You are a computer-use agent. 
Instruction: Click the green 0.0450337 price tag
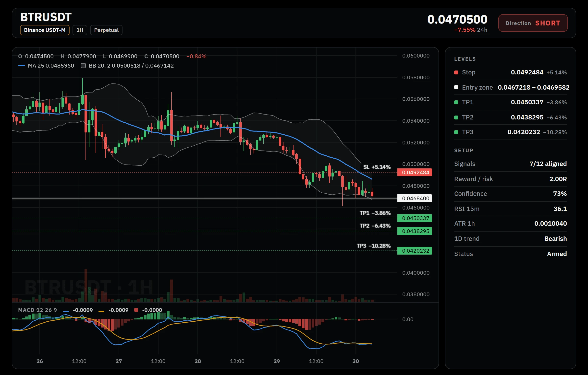pyautogui.click(x=415, y=218)
